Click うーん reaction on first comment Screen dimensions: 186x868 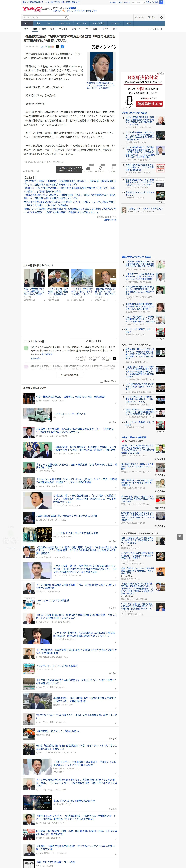106,358
